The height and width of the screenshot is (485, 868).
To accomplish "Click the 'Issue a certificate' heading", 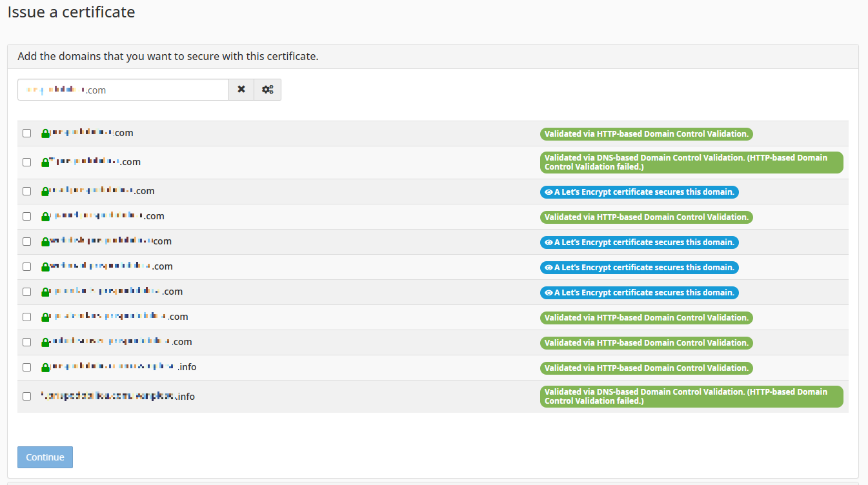I will coord(71,12).
